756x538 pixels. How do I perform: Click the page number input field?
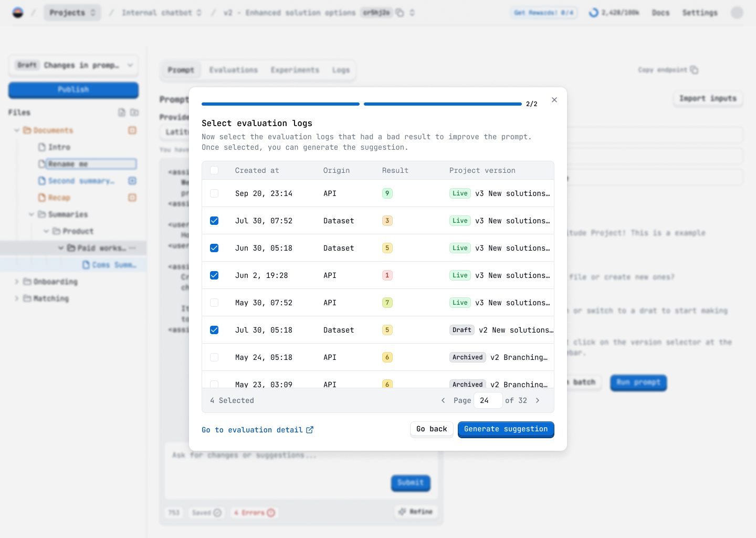488,400
